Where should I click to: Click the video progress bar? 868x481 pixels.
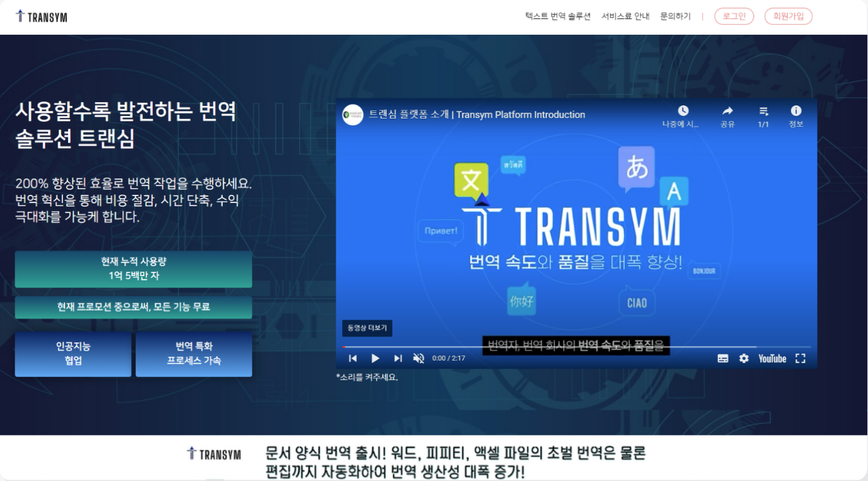pyautogui.click(x=577, y=347)
